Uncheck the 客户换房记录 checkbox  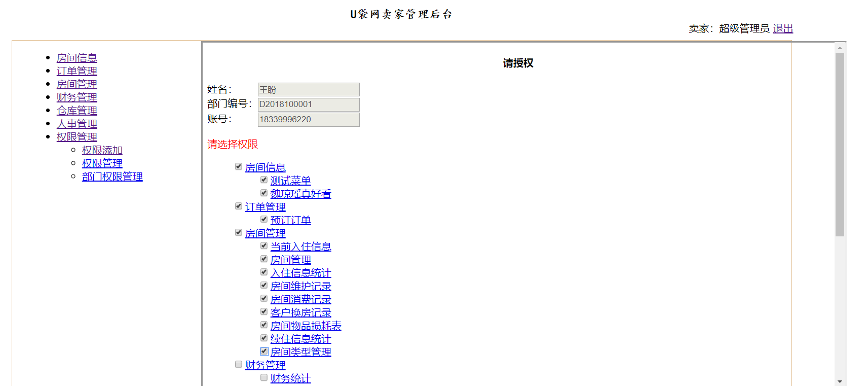(264, 311)
